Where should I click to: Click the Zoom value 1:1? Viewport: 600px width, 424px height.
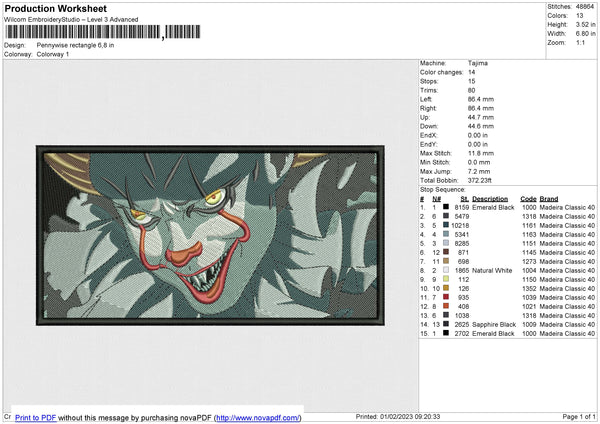point(580,43)
